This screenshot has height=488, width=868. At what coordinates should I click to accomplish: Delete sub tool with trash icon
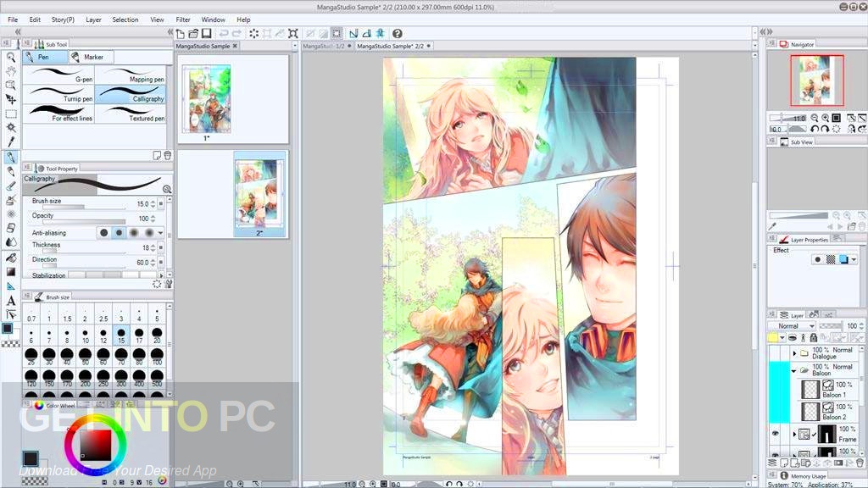point(167,156)
